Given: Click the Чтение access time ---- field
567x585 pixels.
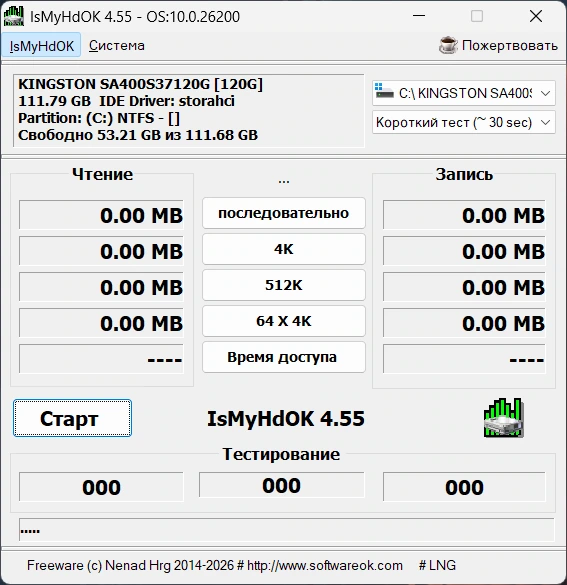Looking at the screenshot, I should click(101, 359).
